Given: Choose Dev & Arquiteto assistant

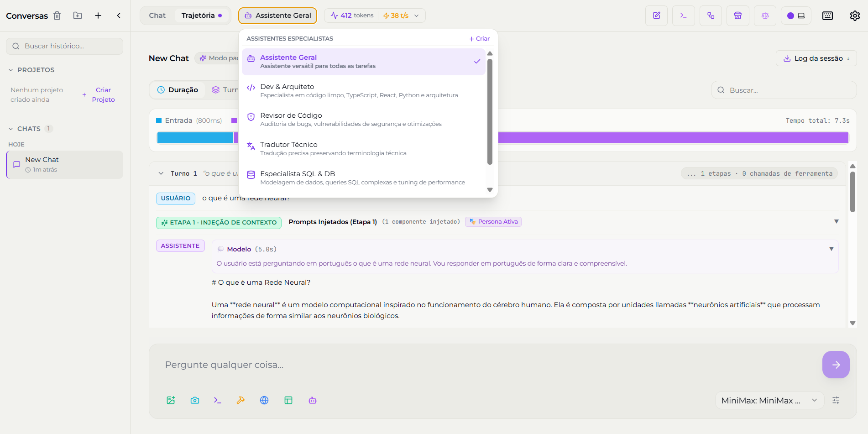Looking at the screenshot, I should tap(363, 90).
